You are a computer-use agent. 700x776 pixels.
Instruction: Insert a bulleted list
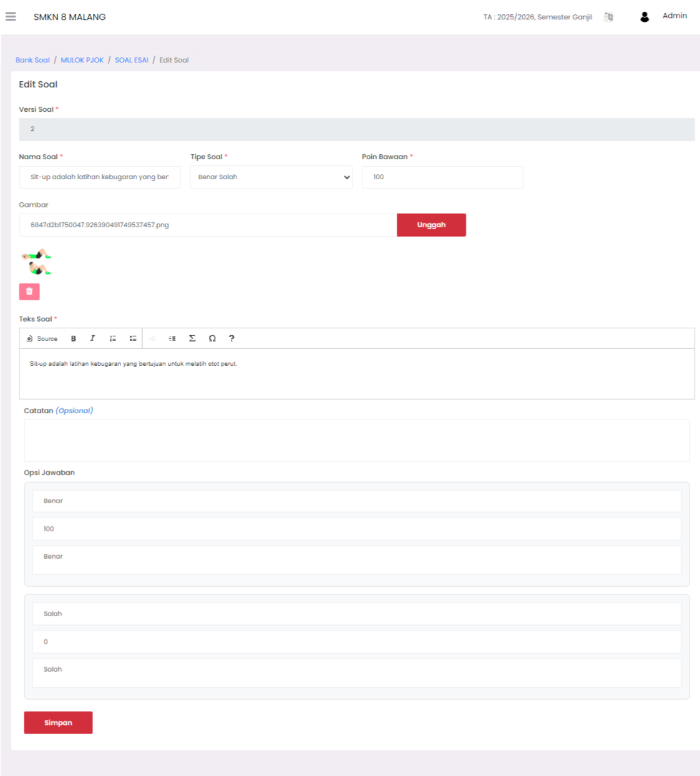point(133,338)
